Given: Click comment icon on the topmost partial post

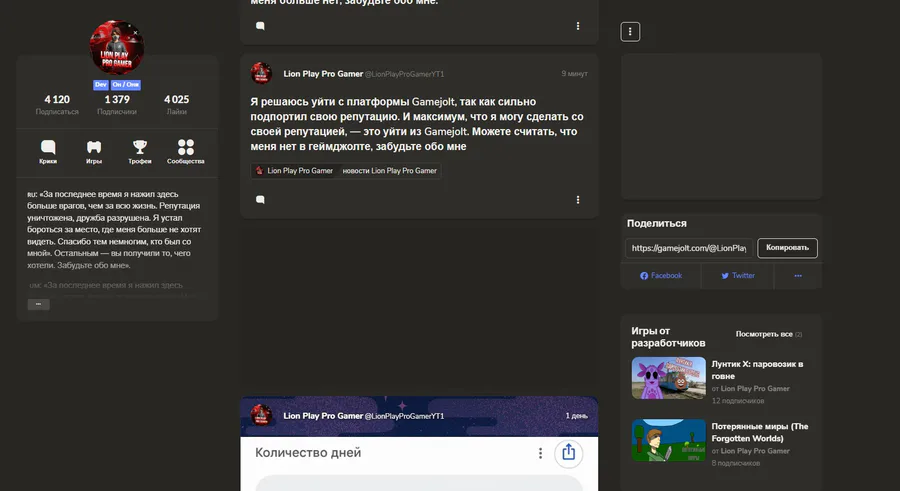Looking at the screenshot, I should (260, 26).
